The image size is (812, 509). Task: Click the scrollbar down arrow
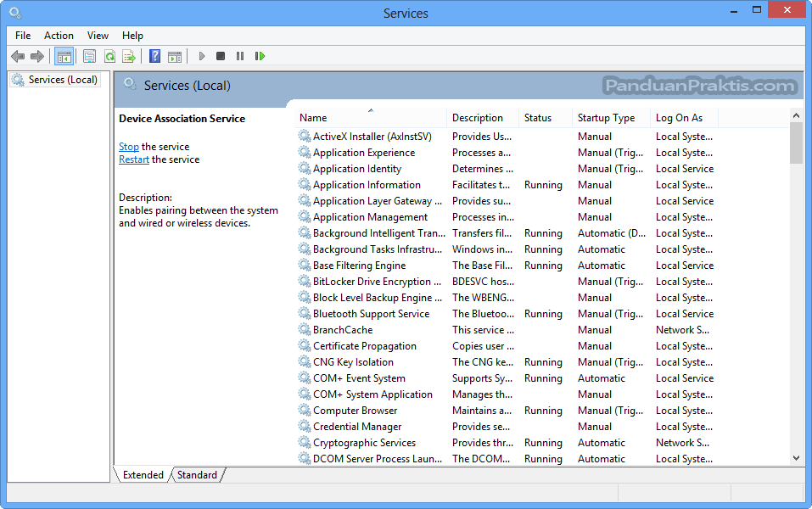pos(796,458)
